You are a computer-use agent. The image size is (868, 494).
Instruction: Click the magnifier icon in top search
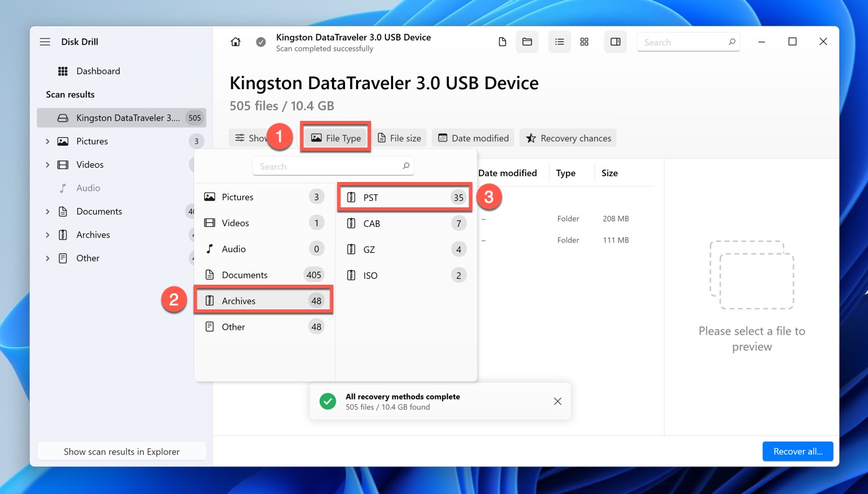[732, 42]
